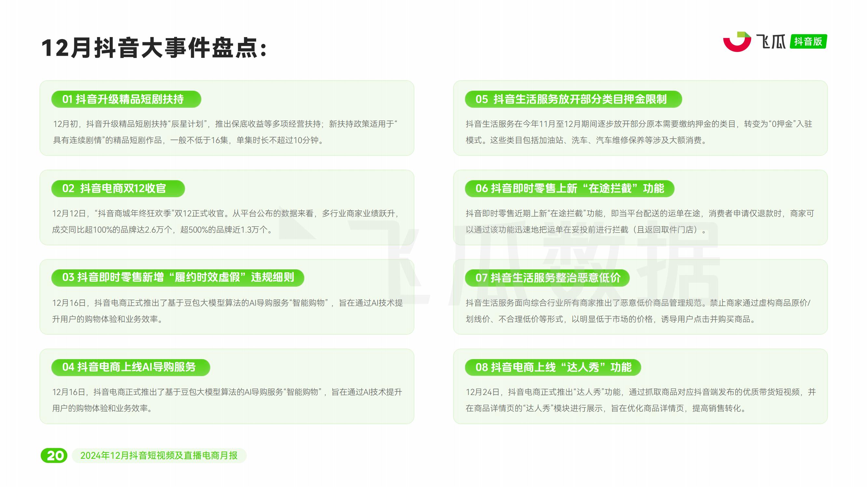868x488 pixels.
Task: Click text line starting 12月12日，抖音商城年终狂欢季
Action: point(226,213)
